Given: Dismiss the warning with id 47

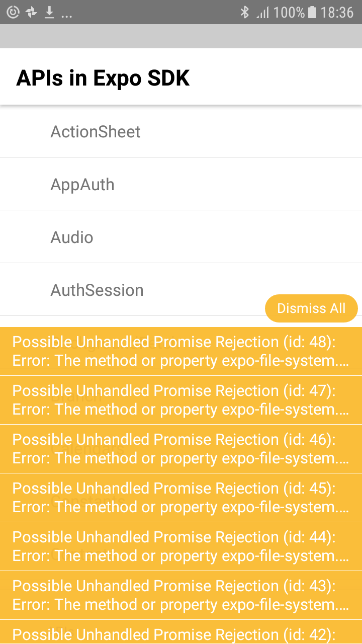Looking at the screenshot, I should click(x=181, y=399).
